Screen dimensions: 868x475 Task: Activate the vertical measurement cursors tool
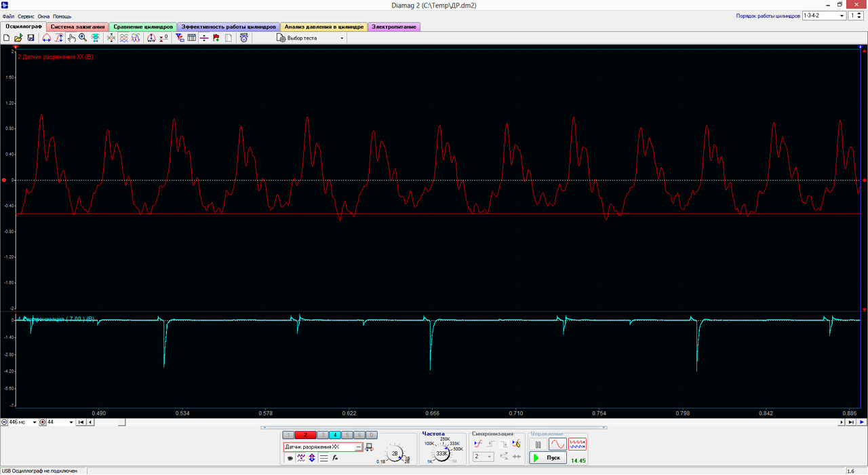[x=59, y=38]
